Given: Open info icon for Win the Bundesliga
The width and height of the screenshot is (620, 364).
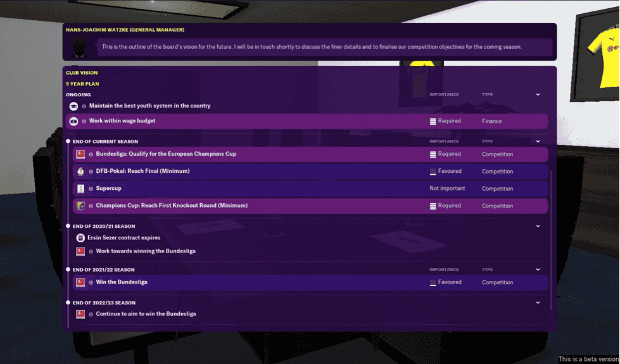Looking at the screenshot, I should [91, 282].
